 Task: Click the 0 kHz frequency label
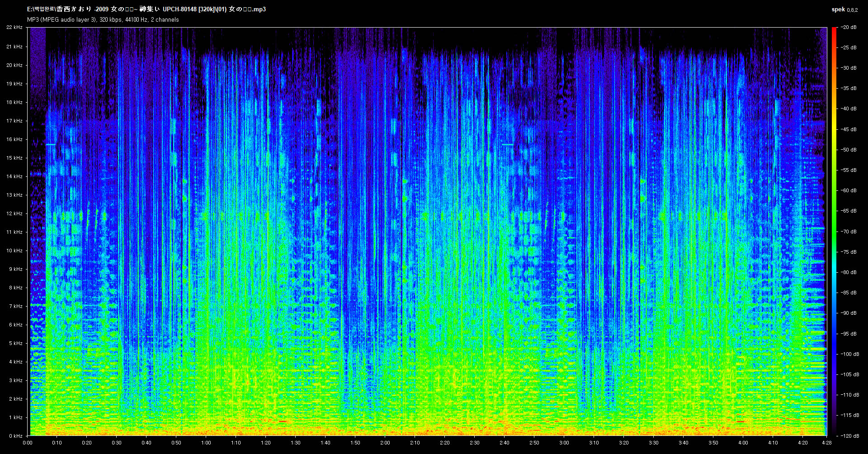(16, 436)
